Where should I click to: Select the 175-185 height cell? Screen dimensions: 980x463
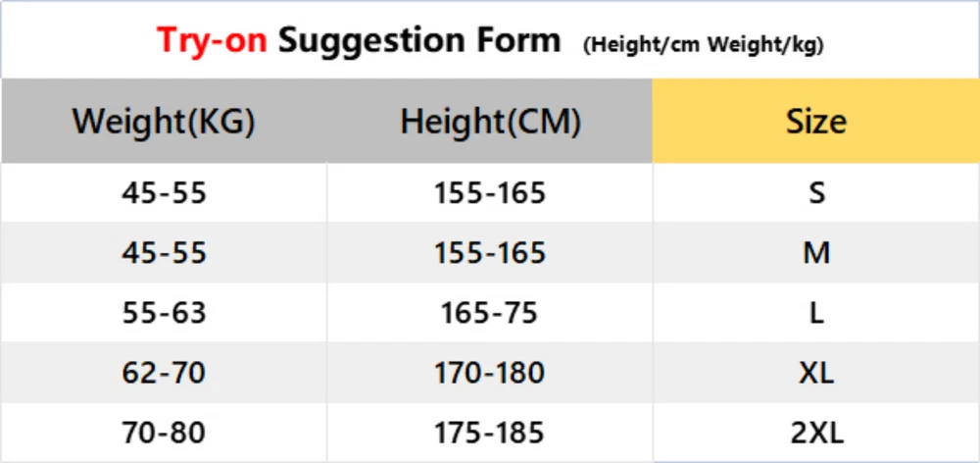click(489, 432)
